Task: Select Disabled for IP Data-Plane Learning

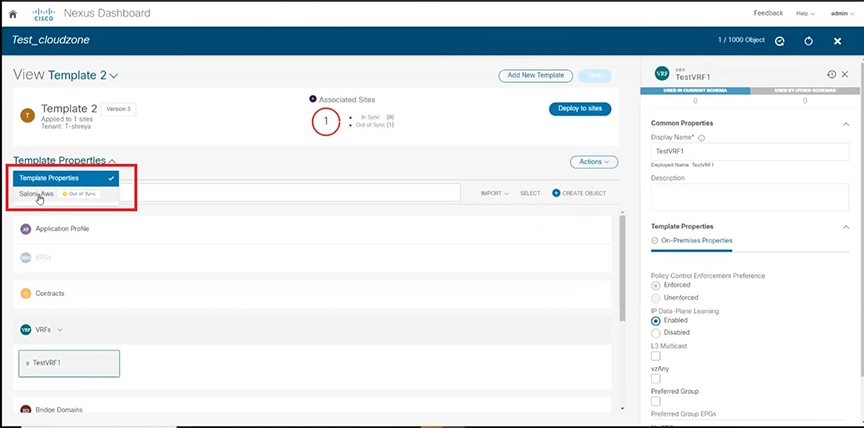Action: pos(655,333)
